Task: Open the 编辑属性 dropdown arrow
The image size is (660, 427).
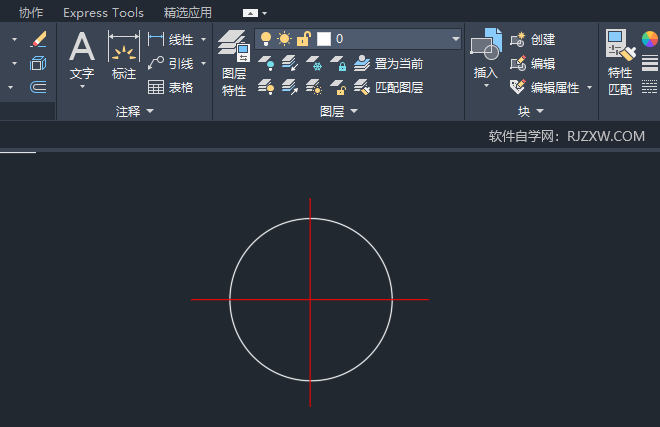Action: (590, 88)
